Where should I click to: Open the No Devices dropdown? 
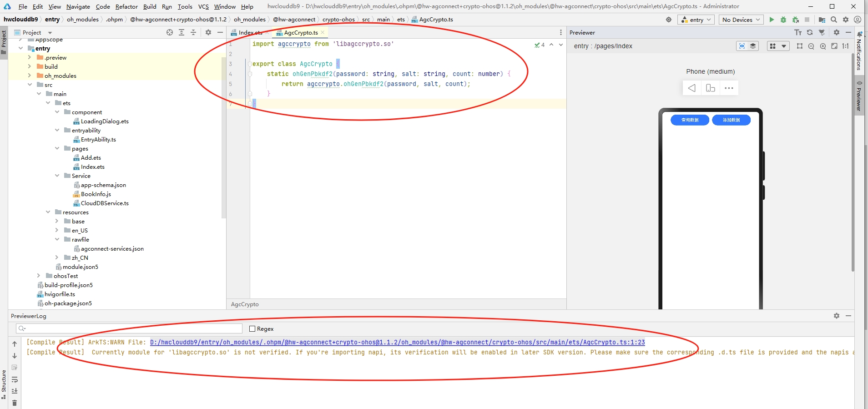[x=741, y=20]
